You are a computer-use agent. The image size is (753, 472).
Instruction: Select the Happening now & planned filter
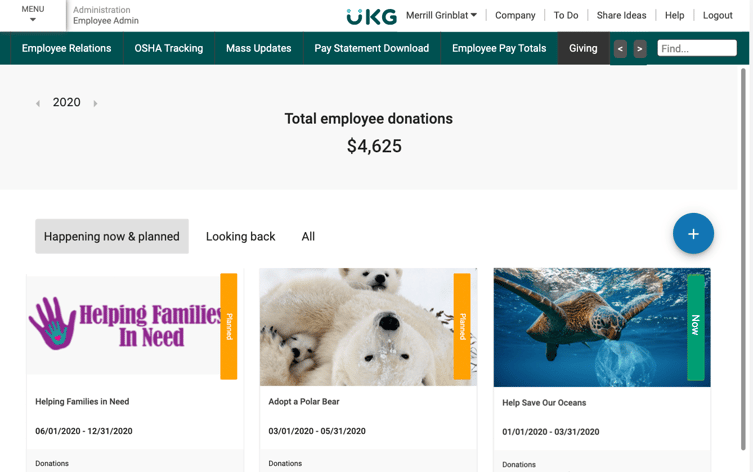(x=112, y=236)
